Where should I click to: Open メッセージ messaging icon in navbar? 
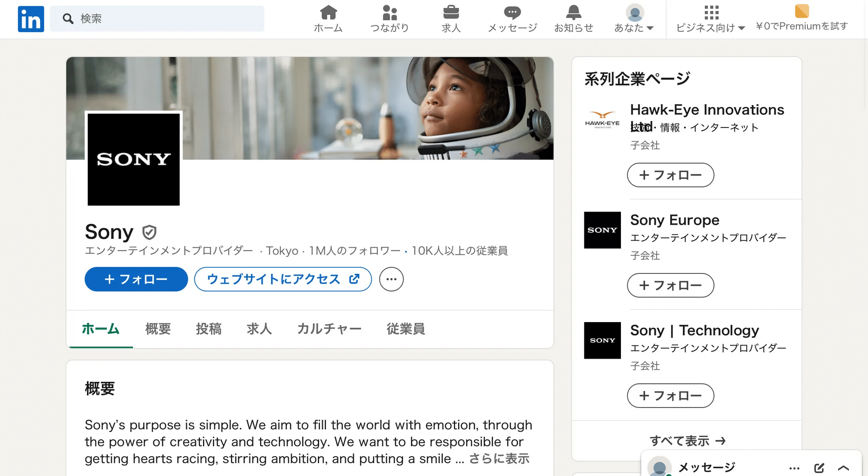coord(512,13)
